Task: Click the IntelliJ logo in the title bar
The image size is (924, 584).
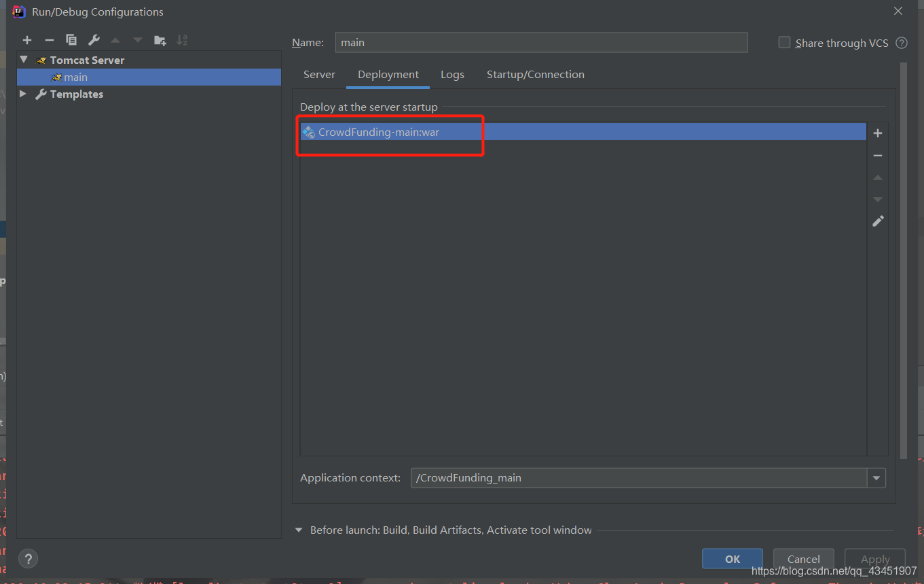Action: [19, 12]
